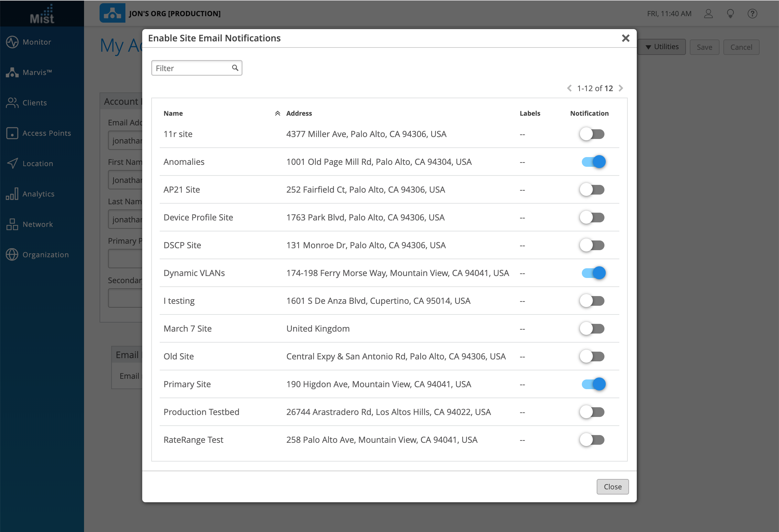Screen dimensions: 779x532
Task: Click the Close button in dialog
Action: coord(613,487)
